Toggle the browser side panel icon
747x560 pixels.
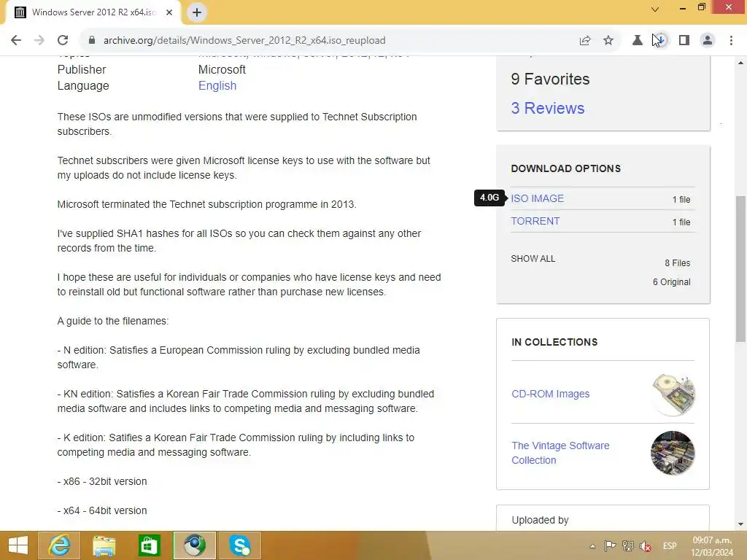[x=684, y=41]
